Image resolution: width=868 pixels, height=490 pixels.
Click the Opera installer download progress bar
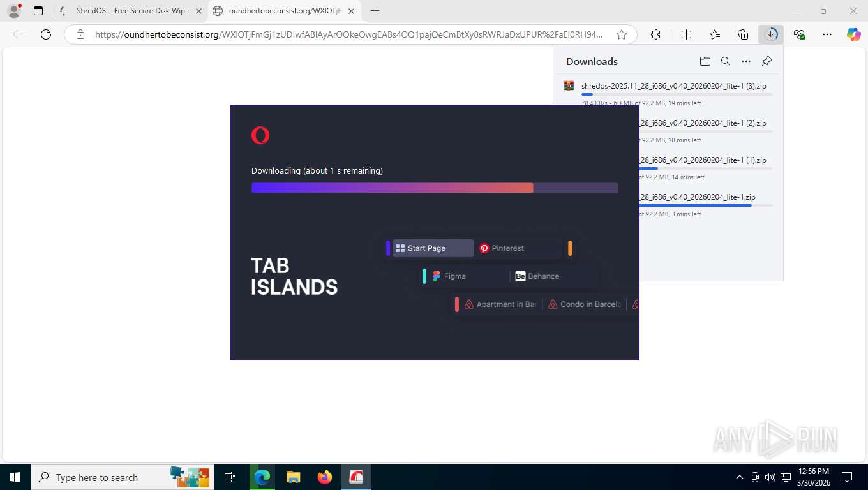(435, 188)
